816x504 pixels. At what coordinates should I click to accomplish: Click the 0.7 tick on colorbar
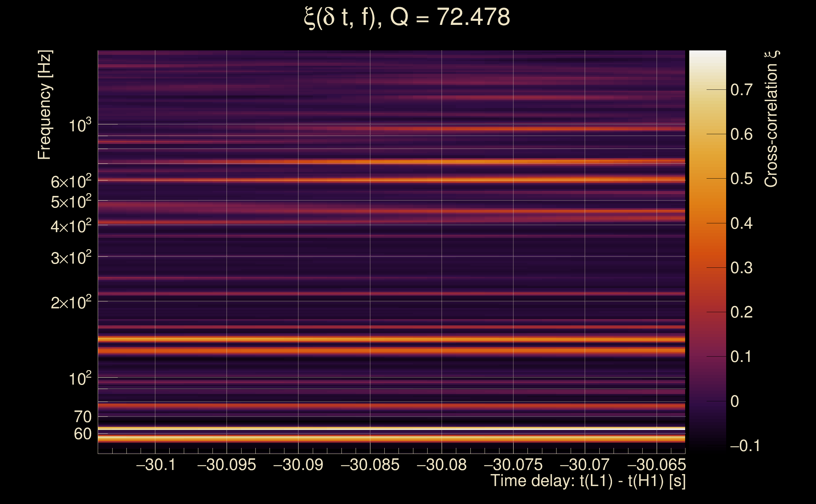[741, 90]
